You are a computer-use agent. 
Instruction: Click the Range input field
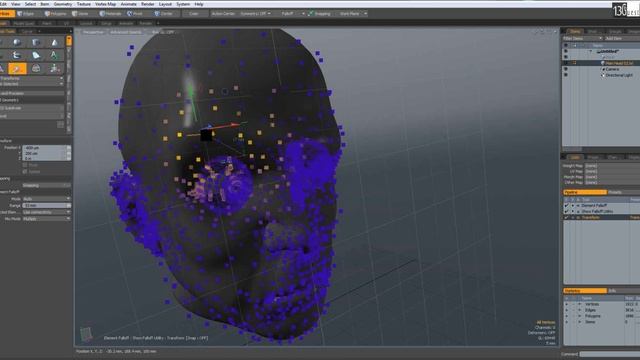point(47,205)
